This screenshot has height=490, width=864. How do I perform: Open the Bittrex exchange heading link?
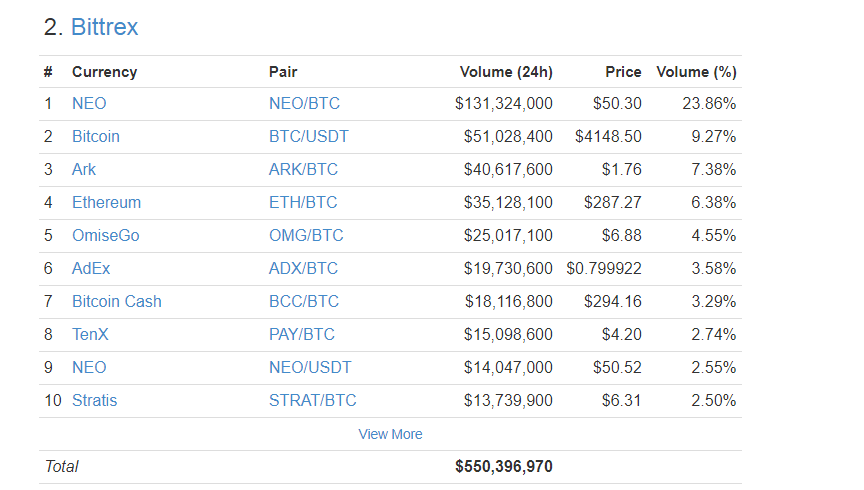point(104,27)
